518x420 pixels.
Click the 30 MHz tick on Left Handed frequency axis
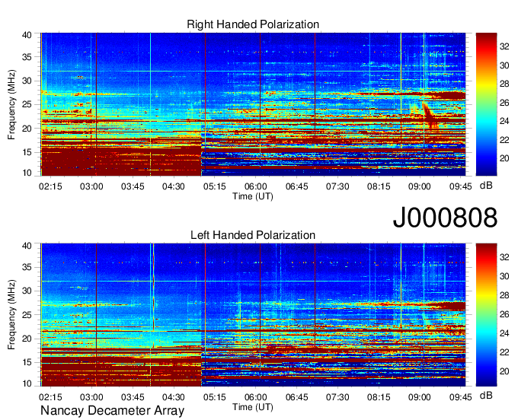click(27, 291)
